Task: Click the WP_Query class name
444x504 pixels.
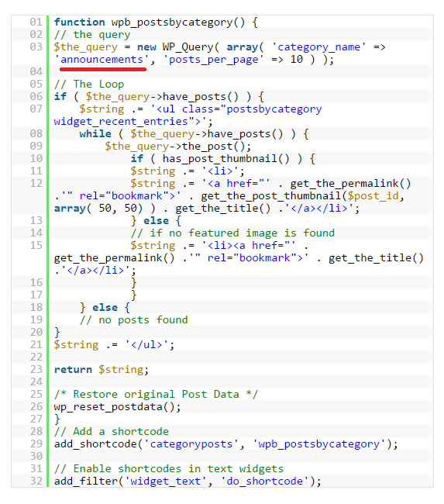Action: click(188, 47)
